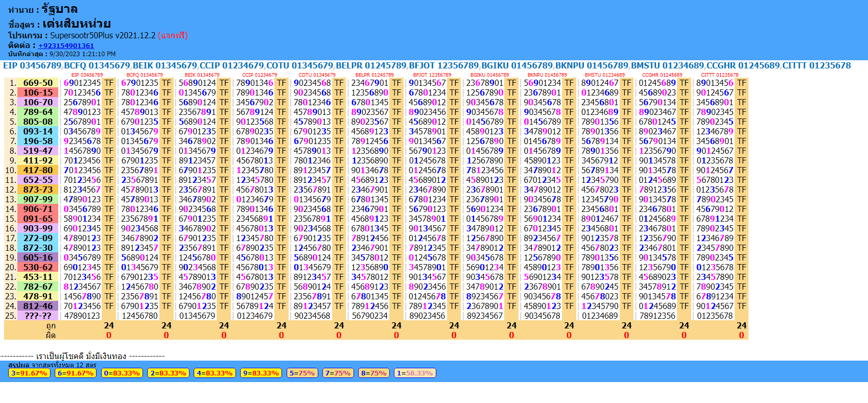Select draw result 272-09 in row 17
Image resolution: width=868 pixels, height=403 pixels.
click(x=38, y=238)
